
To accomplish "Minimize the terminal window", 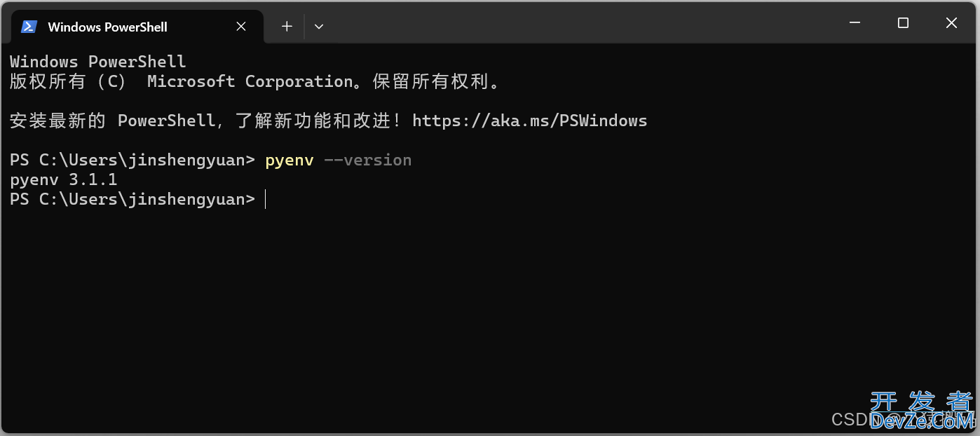I will pyautogui.click(x=855, y=23).
